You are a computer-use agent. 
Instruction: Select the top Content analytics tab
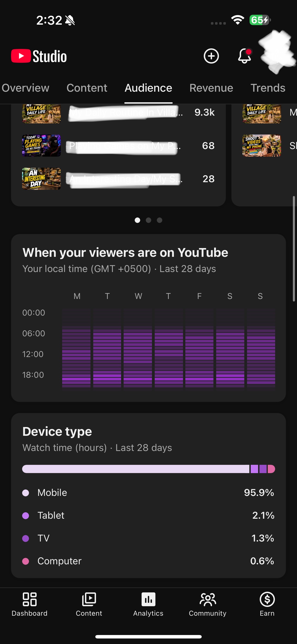[x=87, y=88]
